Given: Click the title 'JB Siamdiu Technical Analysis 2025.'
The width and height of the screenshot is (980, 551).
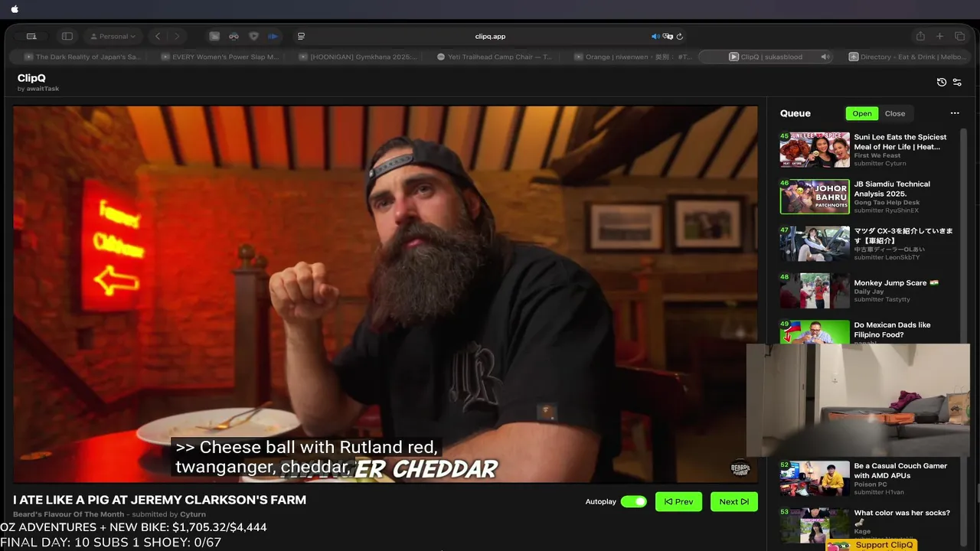Looking at the screenshot, I should coord(892,188).
